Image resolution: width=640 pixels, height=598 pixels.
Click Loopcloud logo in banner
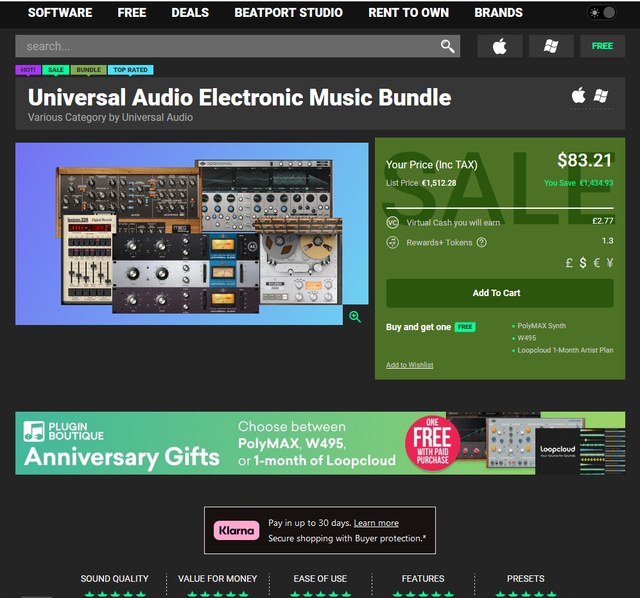(x=558, y=451)
